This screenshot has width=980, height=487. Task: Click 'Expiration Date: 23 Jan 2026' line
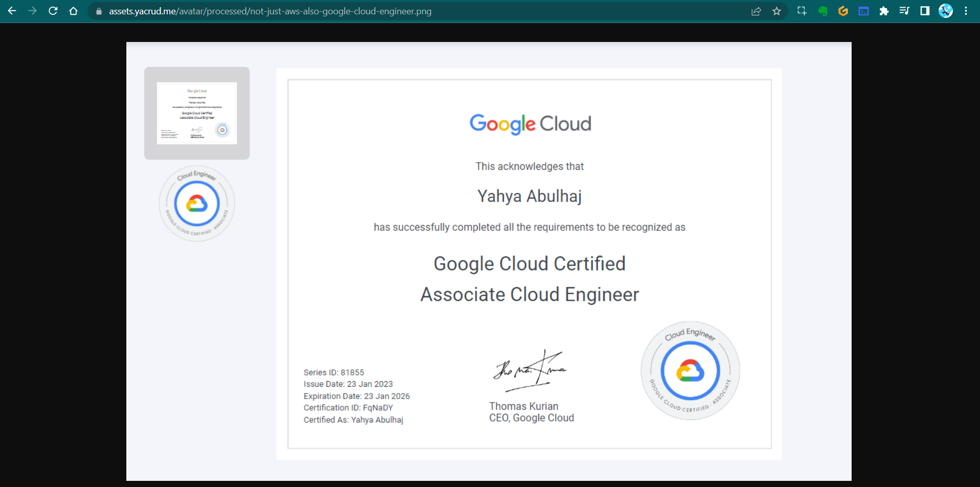357,396
